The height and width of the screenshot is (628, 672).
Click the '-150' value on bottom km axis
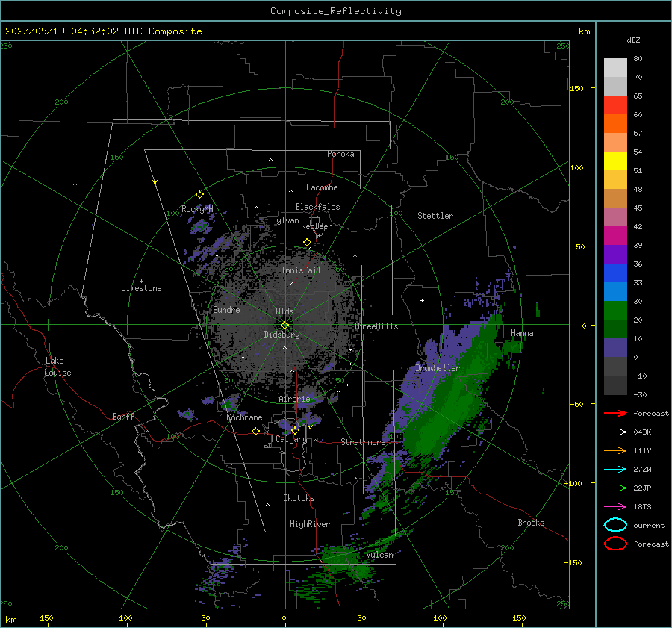point(44,618)
